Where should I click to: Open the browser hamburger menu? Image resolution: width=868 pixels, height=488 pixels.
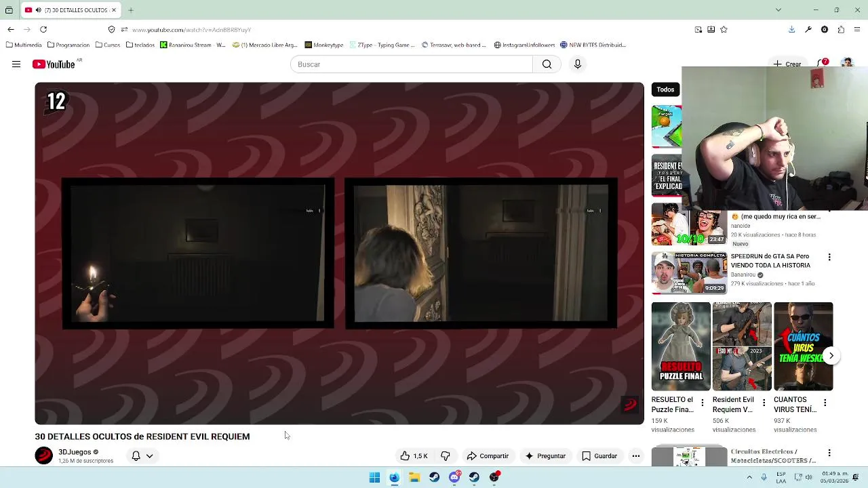point(857,29)
